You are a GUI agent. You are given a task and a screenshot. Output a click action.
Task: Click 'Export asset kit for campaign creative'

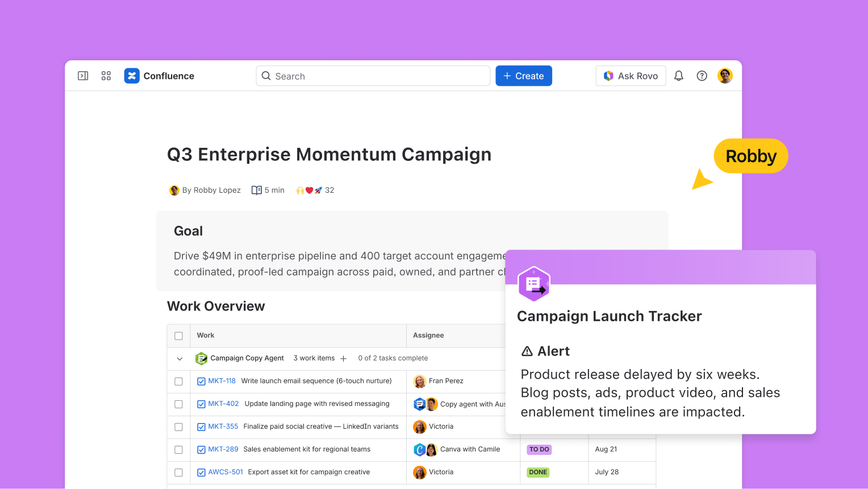(x=309, y=472)
